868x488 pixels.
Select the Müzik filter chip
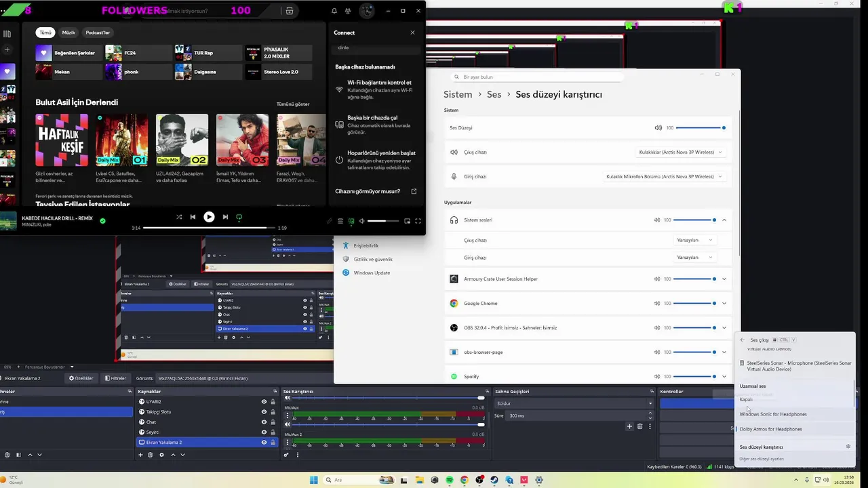(68, 33)
